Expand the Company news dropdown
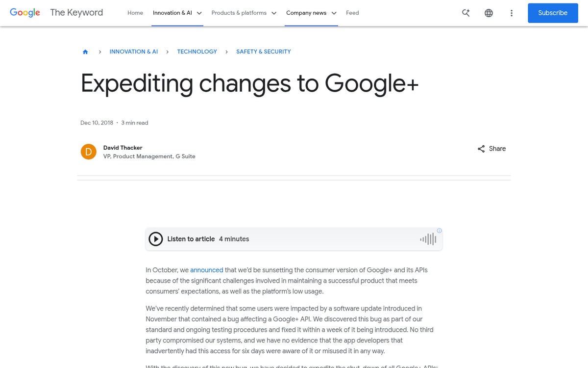This screenshot has width=588, height=368. pos(311,13)
